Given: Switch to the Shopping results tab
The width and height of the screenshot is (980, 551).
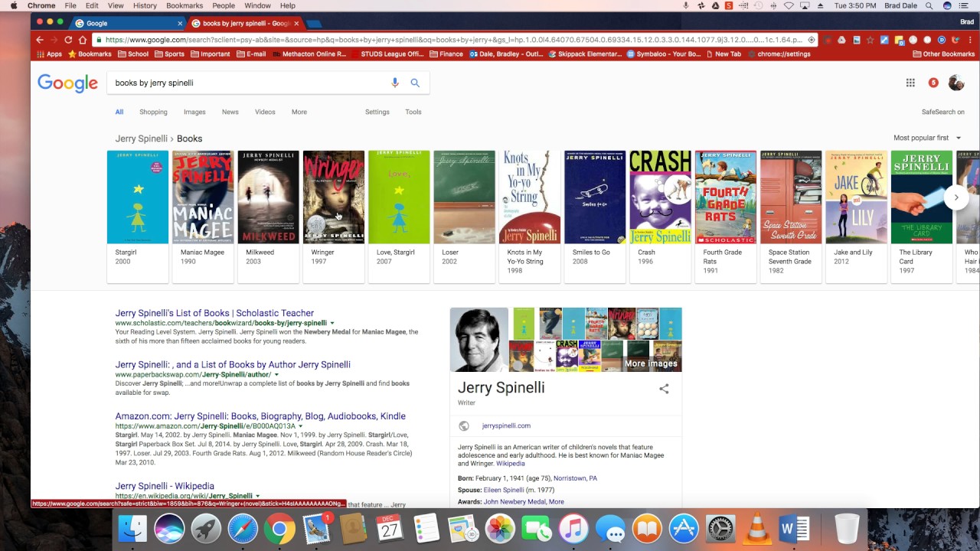Looking at the screenshot, I should (x=153, y=112).
